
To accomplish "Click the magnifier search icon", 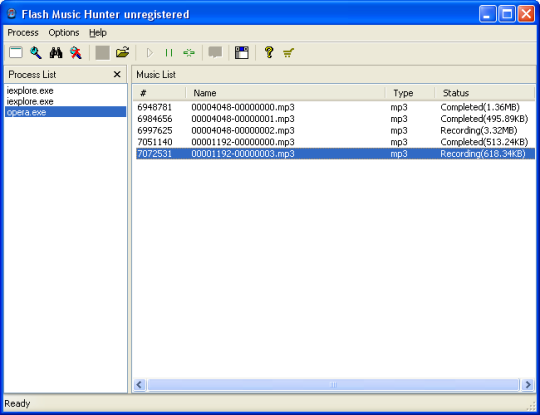I will pyautogui.click(x=36, y=53).
